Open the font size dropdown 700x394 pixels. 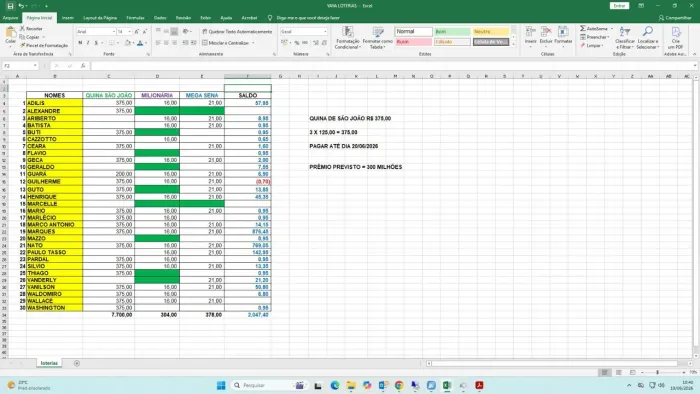(129, 32)
